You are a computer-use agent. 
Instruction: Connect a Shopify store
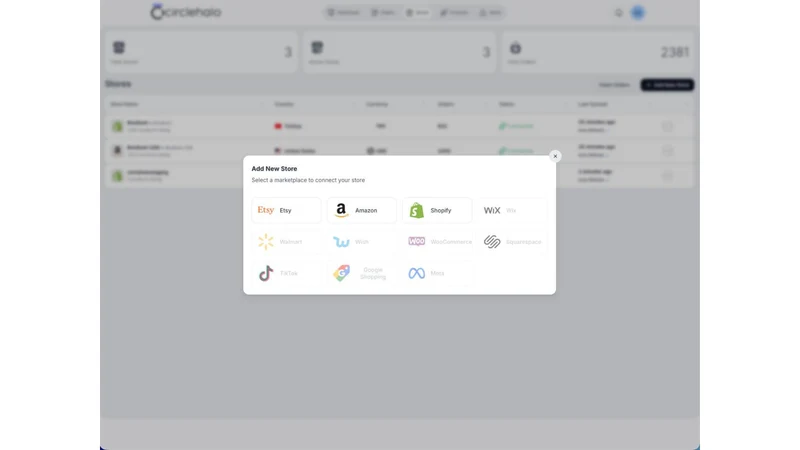(437, 210)
